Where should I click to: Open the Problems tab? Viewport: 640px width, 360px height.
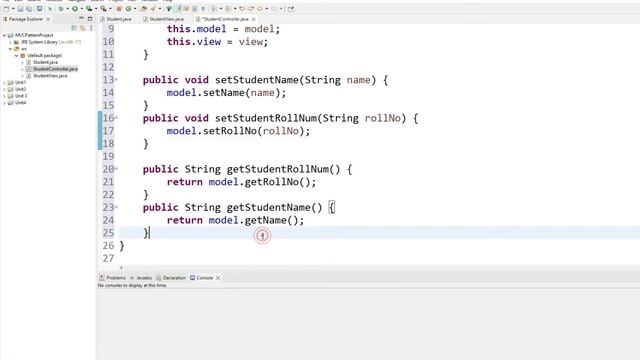pos(113,278)
